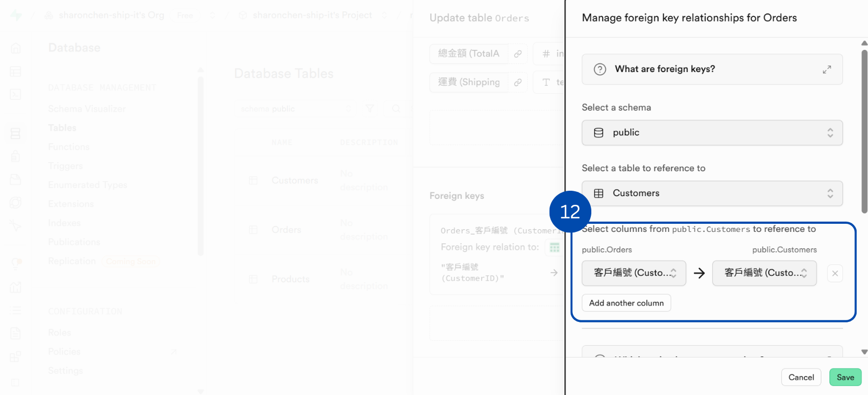Cancel the foreign key changes
Screen dimensions: 868x395
[801, 377]
